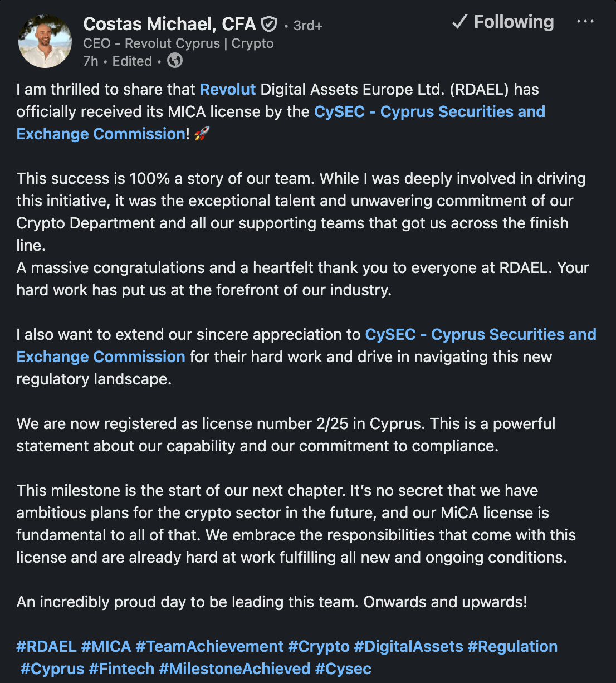The image size is (616, 683).
Task: Open Costas Michael's profile photo
Action: (x=45, y=42)
